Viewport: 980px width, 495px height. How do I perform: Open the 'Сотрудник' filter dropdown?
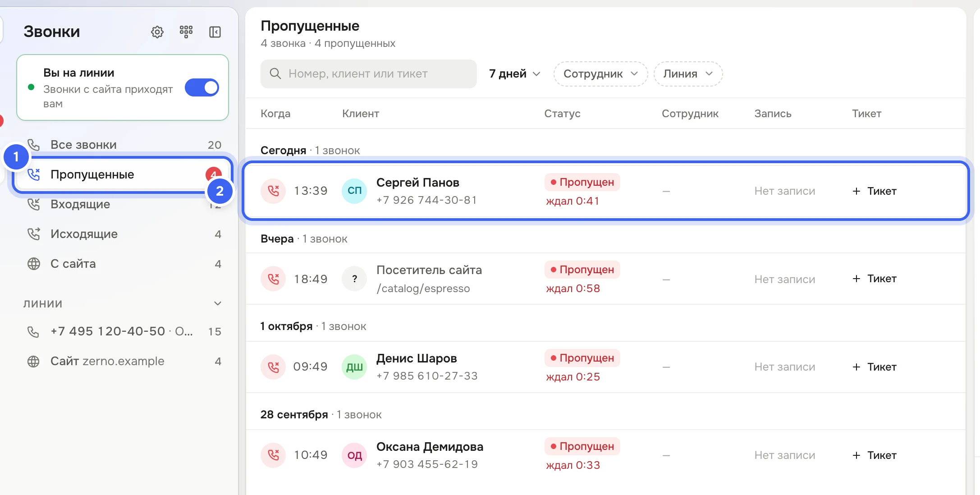[600, 73]
